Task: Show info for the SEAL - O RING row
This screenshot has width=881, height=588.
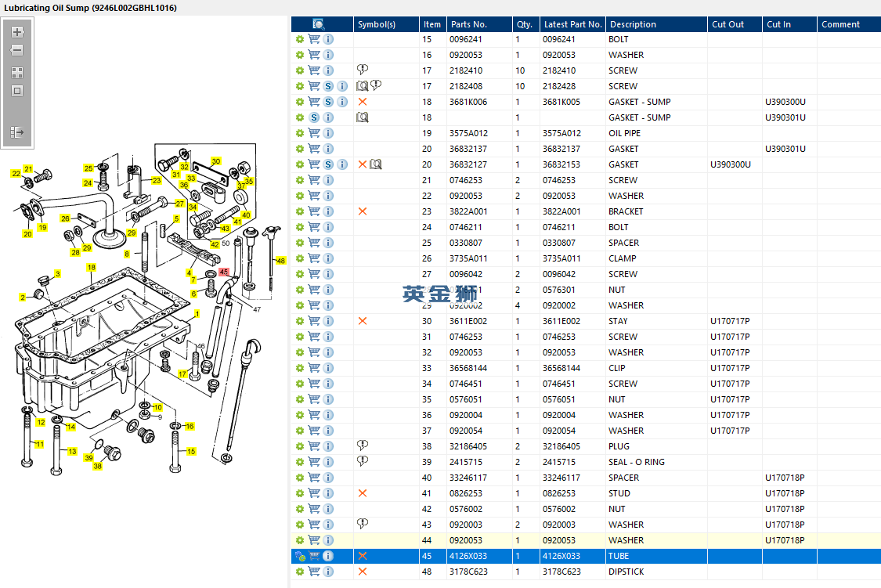Action: [328, 462]
